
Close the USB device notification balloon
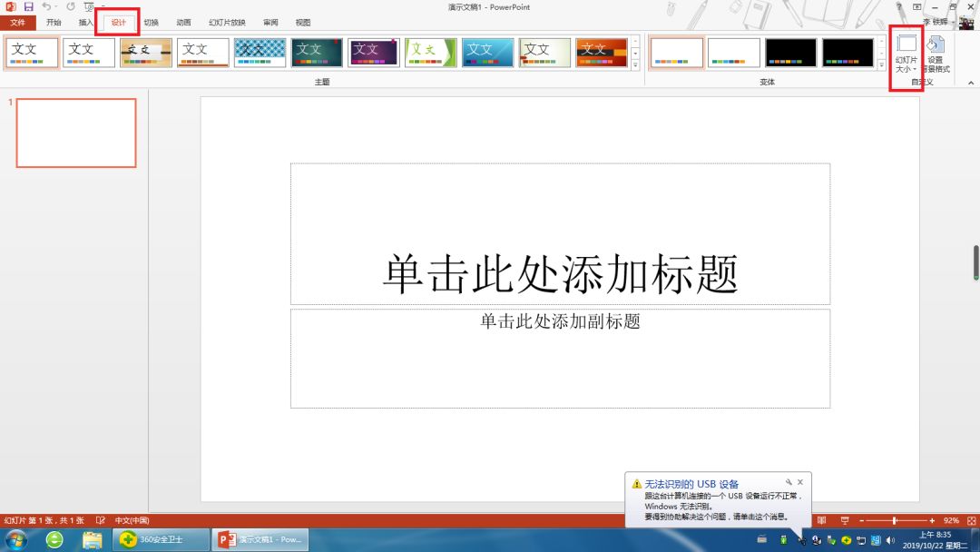pyautogui.click(x=800, y=482)
